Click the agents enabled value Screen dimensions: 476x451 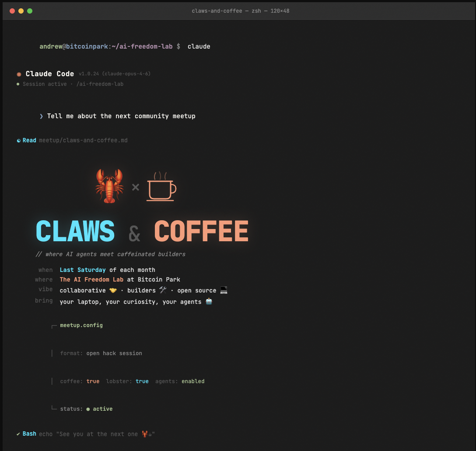[193, 381]
